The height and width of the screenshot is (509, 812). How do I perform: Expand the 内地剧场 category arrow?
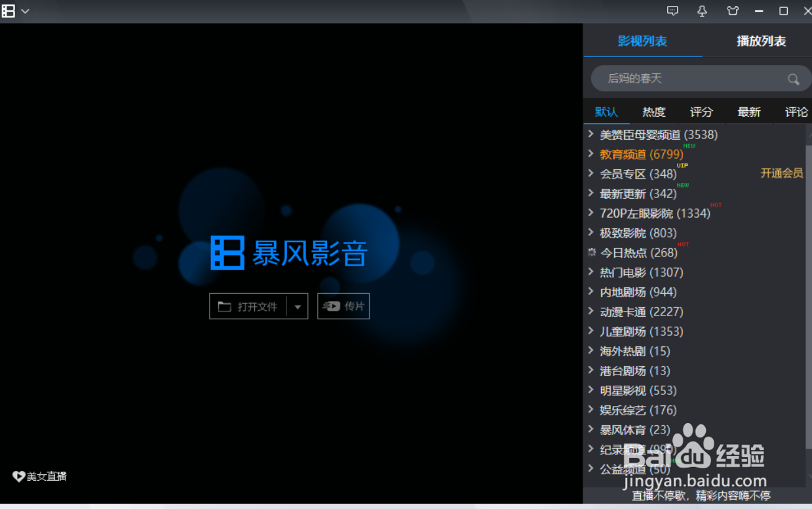(x=591, y=291)
